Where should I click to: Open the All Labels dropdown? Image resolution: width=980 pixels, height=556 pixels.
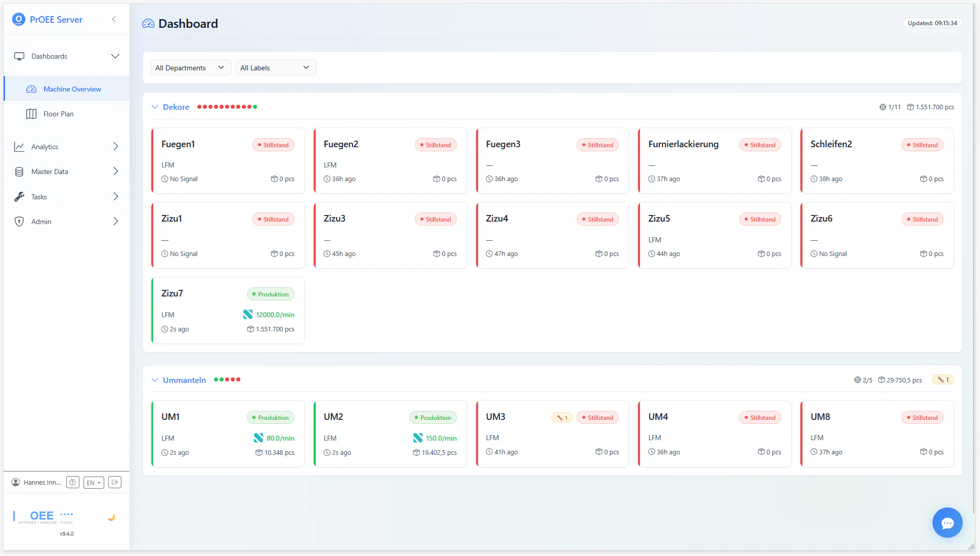tap(275, 67)
